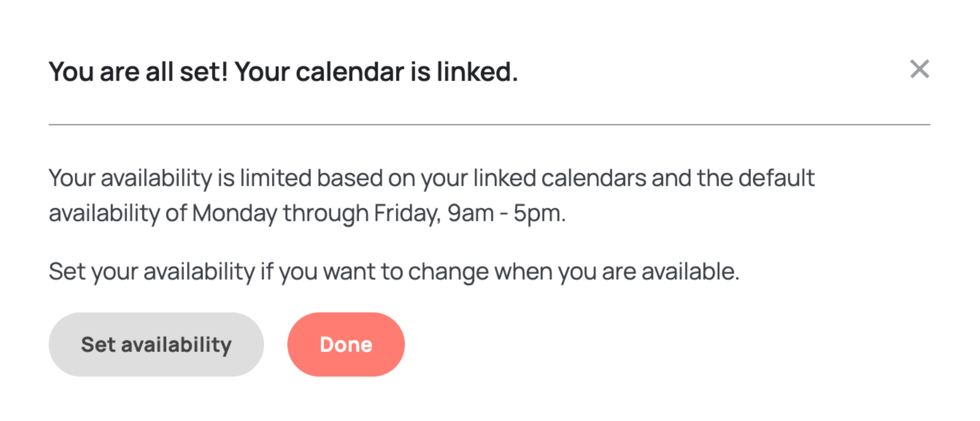Click the Set availability button

coord(156,344)
